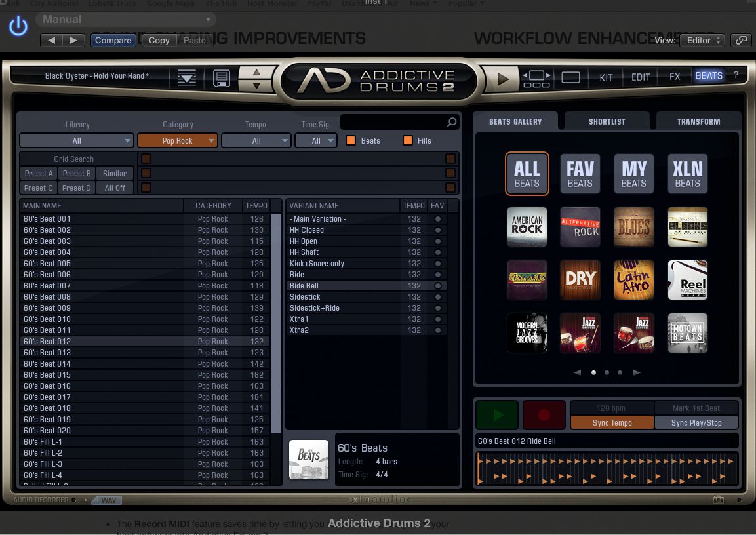Favorite the Sidestick+Ride variant
Viewport: 756px width, 535px height.
(438, 308)
